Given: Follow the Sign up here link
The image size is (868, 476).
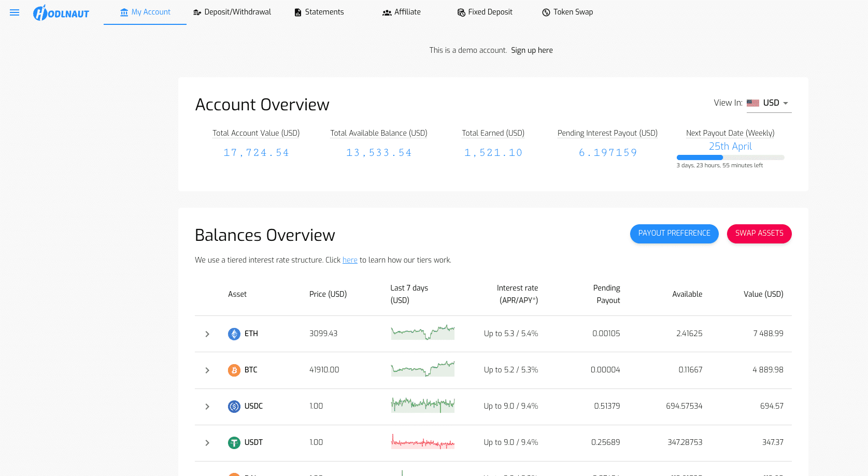Looking at the screenshot, I should point(532,50).
